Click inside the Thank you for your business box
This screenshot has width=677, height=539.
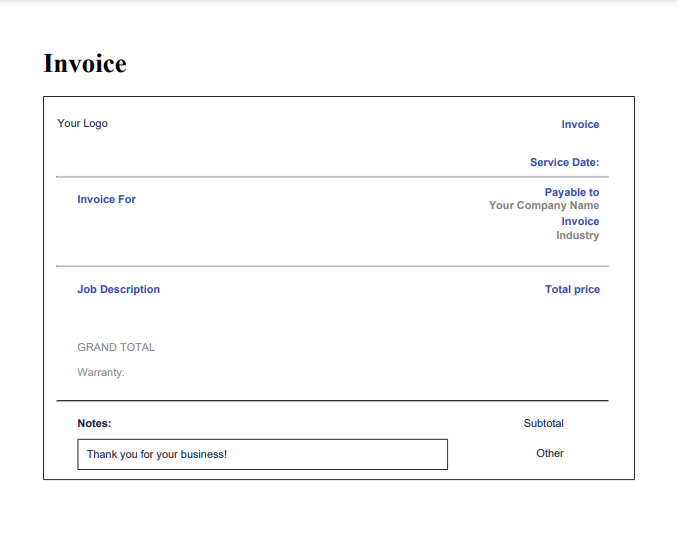(263, 454)
